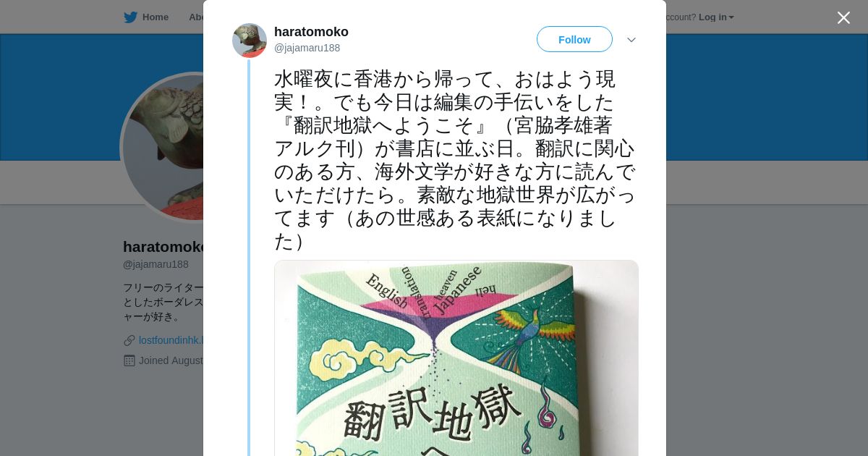
Task: Close the tweet overlay with X icon
Action: [x=843, y=17]
